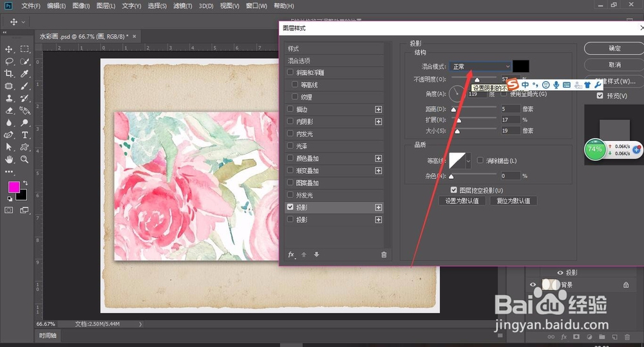Expand the extra tools (three dots)

(x=8, y=172)
